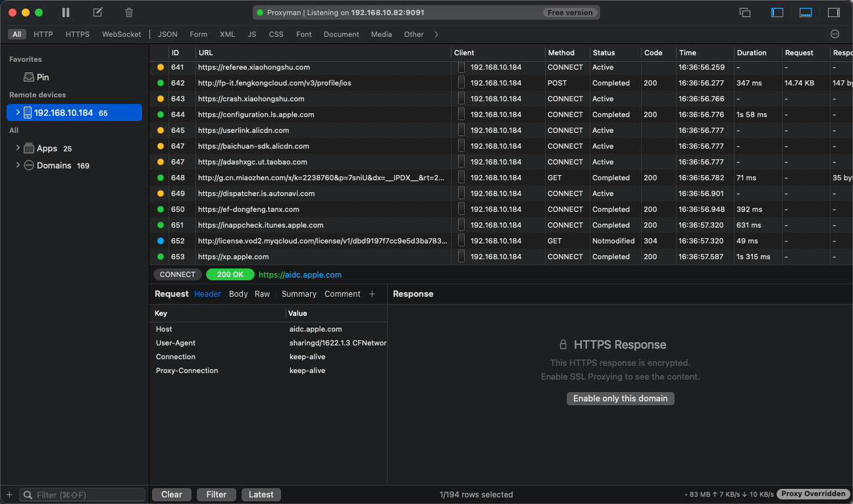The width and height of the screenshot is (853, 504).
Task: Filter by HTTPS protocol
Action: (x=78, y=34)
